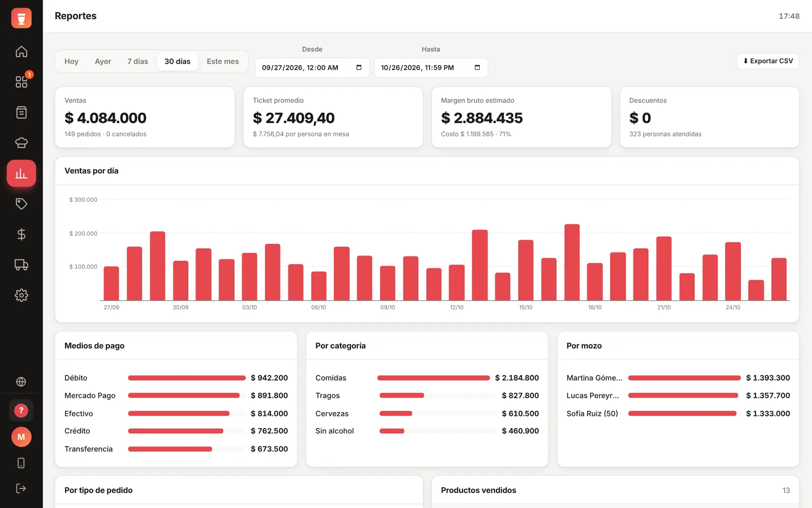Viewport: 812px width, 508px height.
Task: Click the Débito payment progress bar
Action: [187, 378]
